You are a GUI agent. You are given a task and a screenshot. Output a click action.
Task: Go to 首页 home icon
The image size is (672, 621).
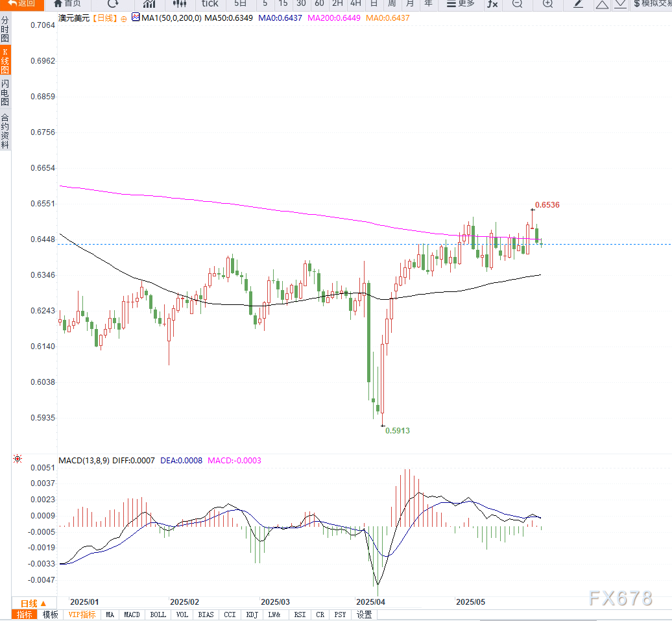(67, 4)
